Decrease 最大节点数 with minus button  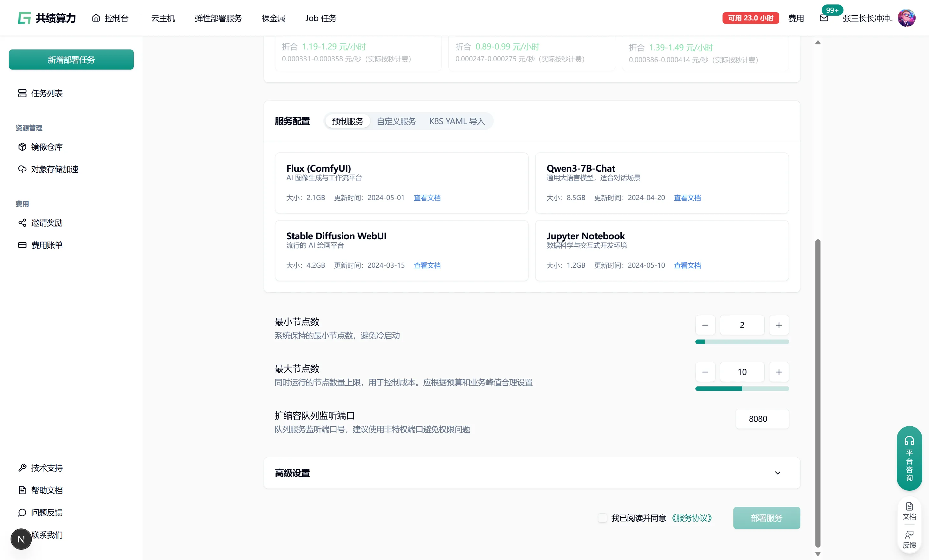(x=705, y=372)
